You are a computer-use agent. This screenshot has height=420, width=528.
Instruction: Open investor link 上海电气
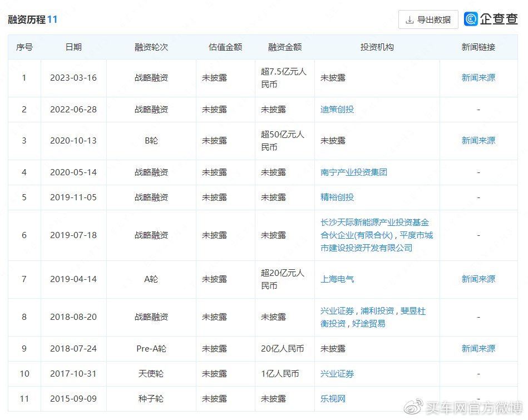point(337,279)
